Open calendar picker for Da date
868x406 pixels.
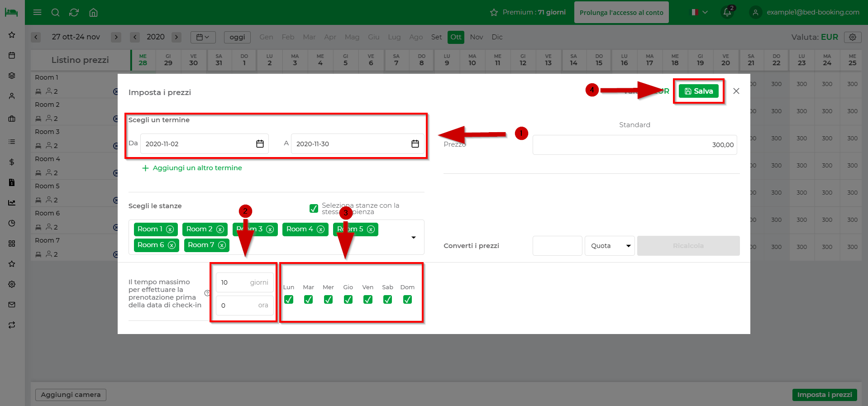point(260,144)
